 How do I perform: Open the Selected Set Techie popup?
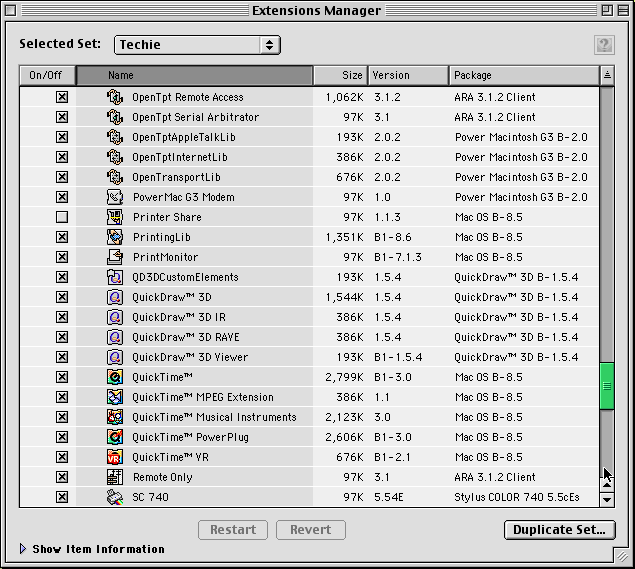click(197, 45)
